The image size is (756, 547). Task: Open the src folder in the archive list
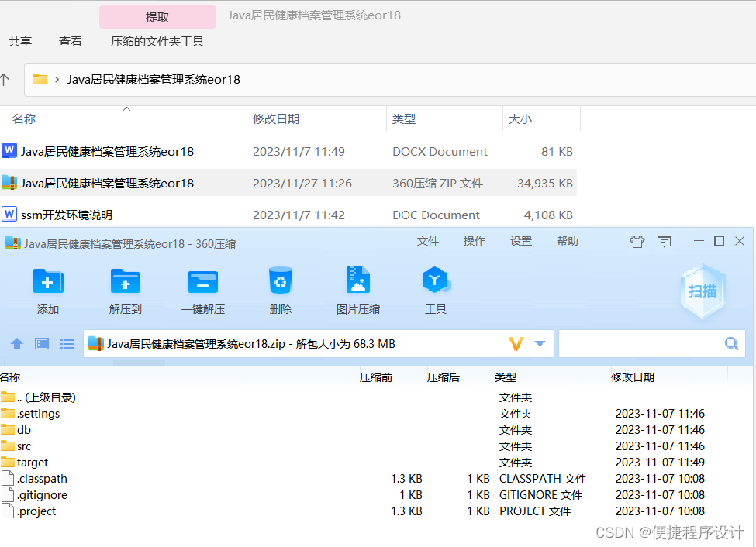tap(22, 446)
